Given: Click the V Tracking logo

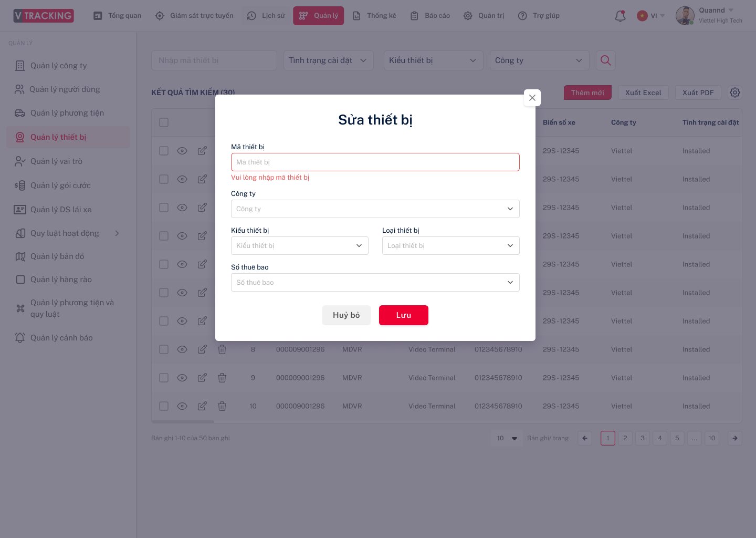Looking at the screenshot, I should coord(44,15).
